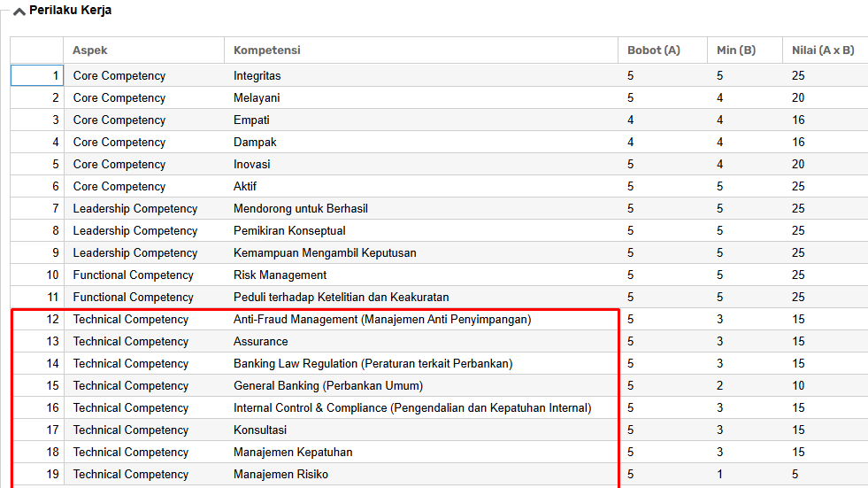The width and height of the screenshot is (868, 488).
Task: Select the Konsultasi competency cell
Action: coord(420,430)
